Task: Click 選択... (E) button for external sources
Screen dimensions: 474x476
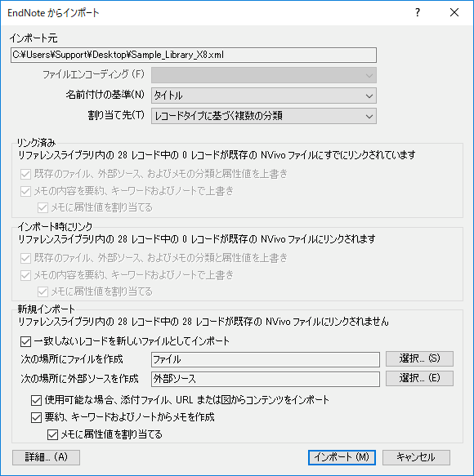Action: tap(419, 378)
